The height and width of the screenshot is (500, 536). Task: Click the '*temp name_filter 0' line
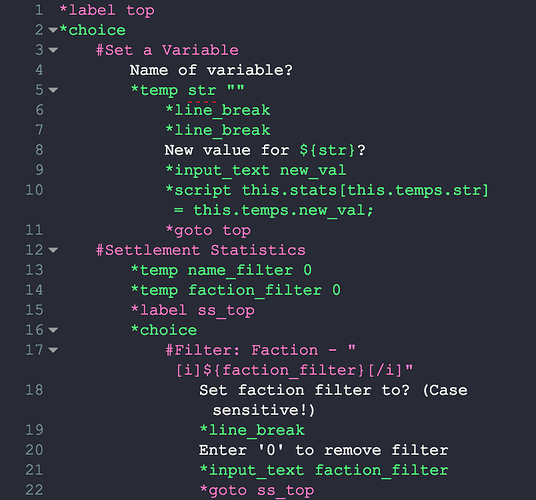(x=221, y=270)
